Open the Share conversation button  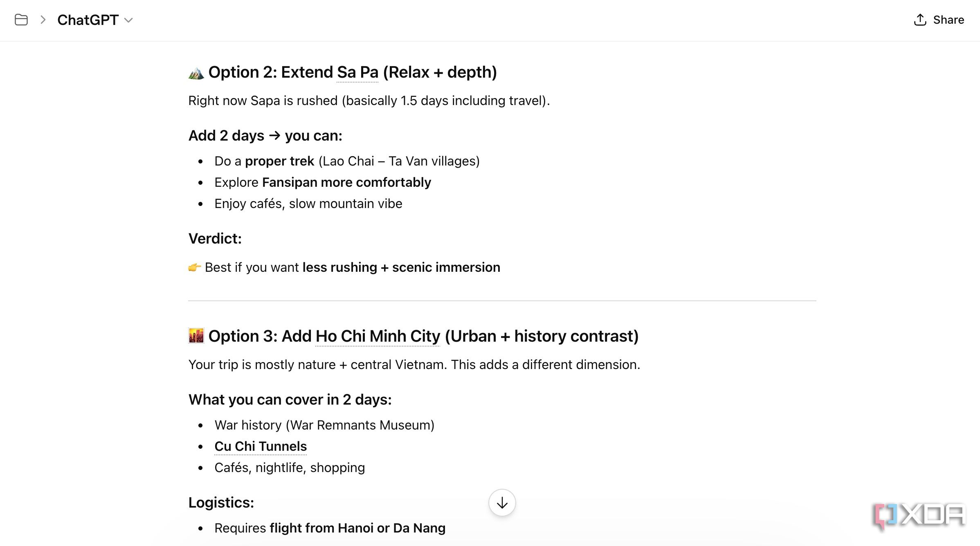coord(939,20)
